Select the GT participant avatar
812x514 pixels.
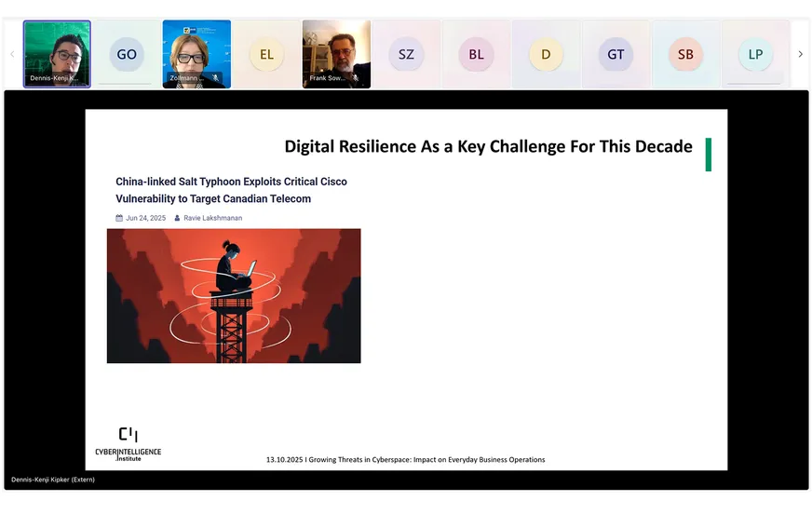[616, 54]
